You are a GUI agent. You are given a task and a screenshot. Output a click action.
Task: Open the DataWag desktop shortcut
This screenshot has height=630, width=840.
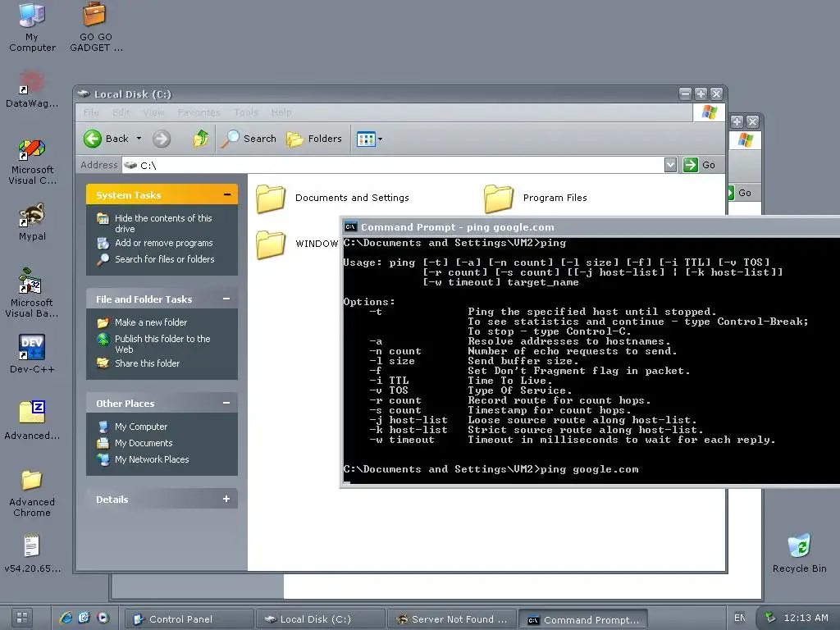[32, 89]
